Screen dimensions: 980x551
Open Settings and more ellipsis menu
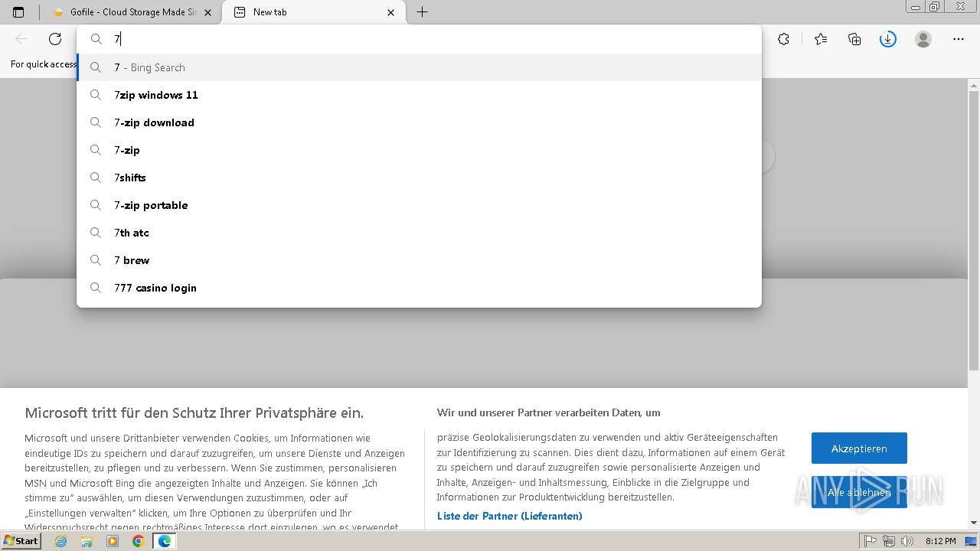point(959,39)
